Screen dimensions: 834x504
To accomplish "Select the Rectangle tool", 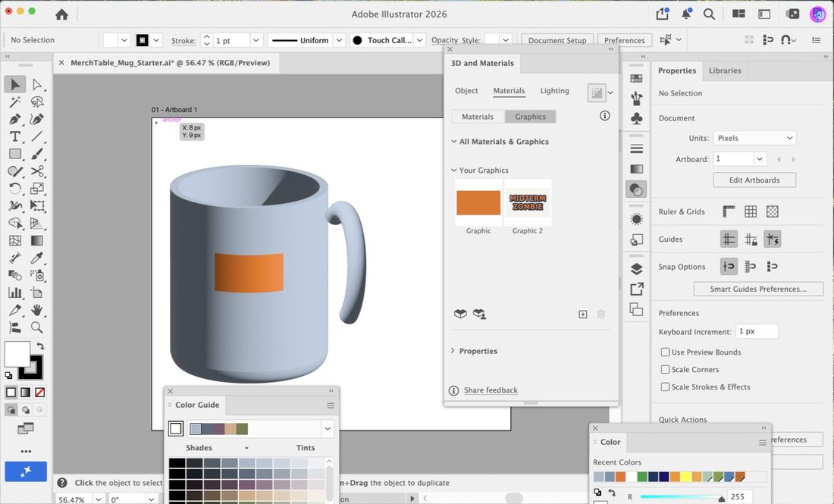I will (x=15, y=154).
